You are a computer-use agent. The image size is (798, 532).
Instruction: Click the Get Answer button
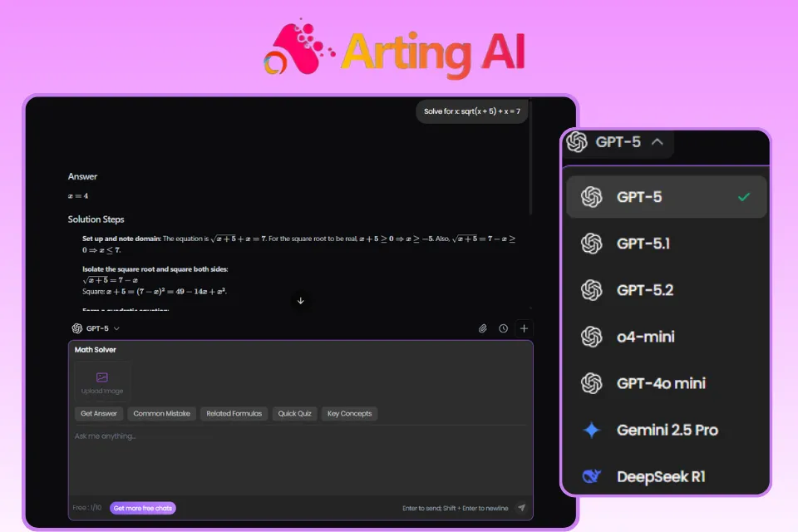point(98,413)
